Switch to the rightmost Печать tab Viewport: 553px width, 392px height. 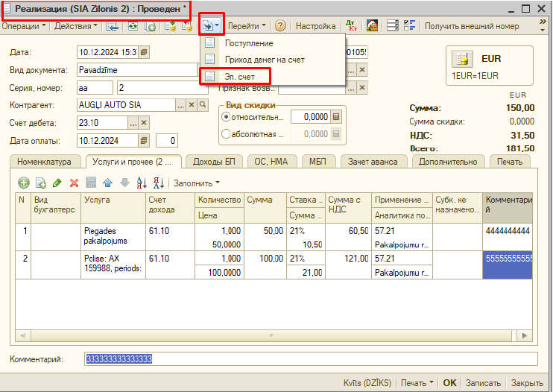tap(510, 162)
